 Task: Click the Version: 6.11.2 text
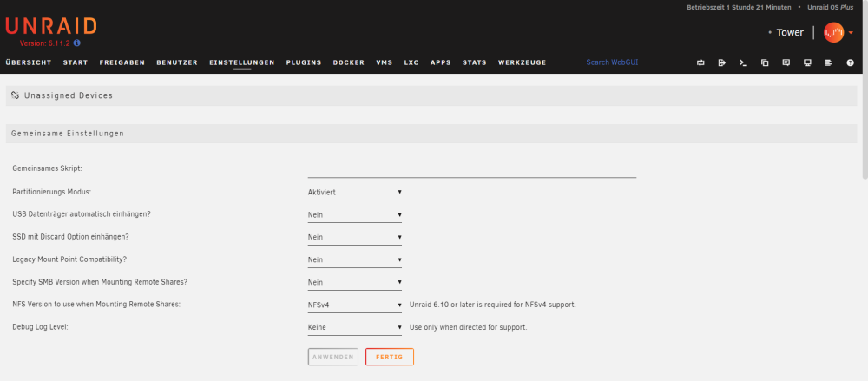click(45, 43)
